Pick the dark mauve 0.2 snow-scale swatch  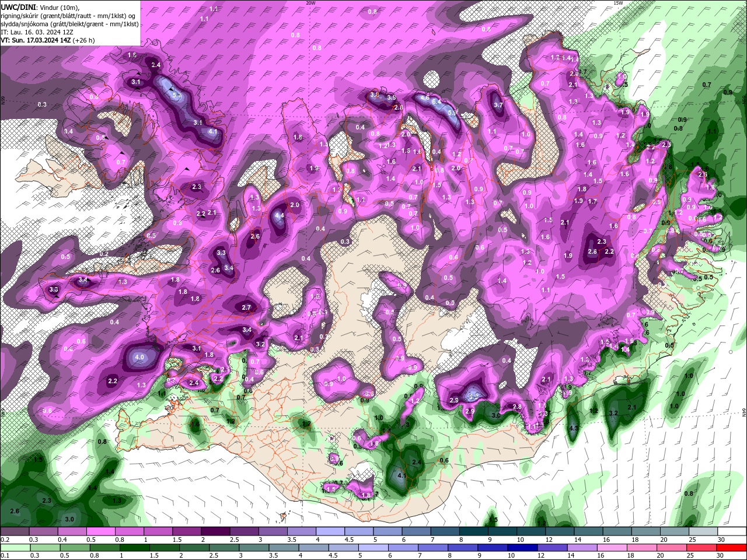(15, 531)
